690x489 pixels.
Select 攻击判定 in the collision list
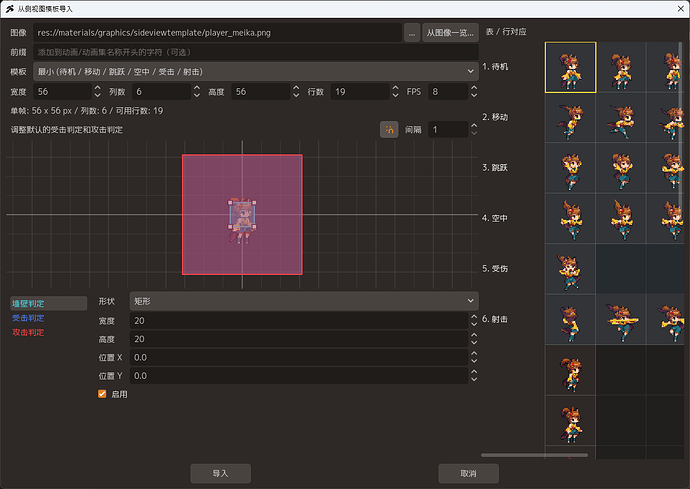click(x=28, y=332)
